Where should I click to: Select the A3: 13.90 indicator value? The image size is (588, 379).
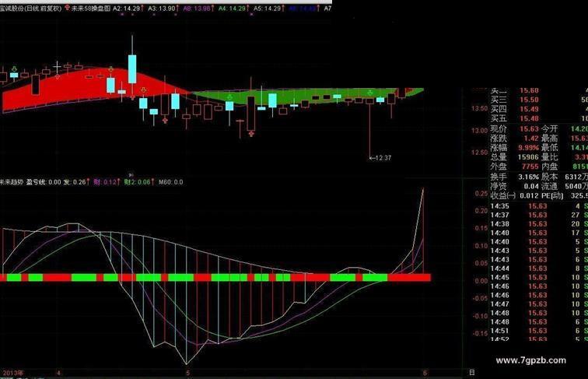pyautogui.click(x=161, y=8)
